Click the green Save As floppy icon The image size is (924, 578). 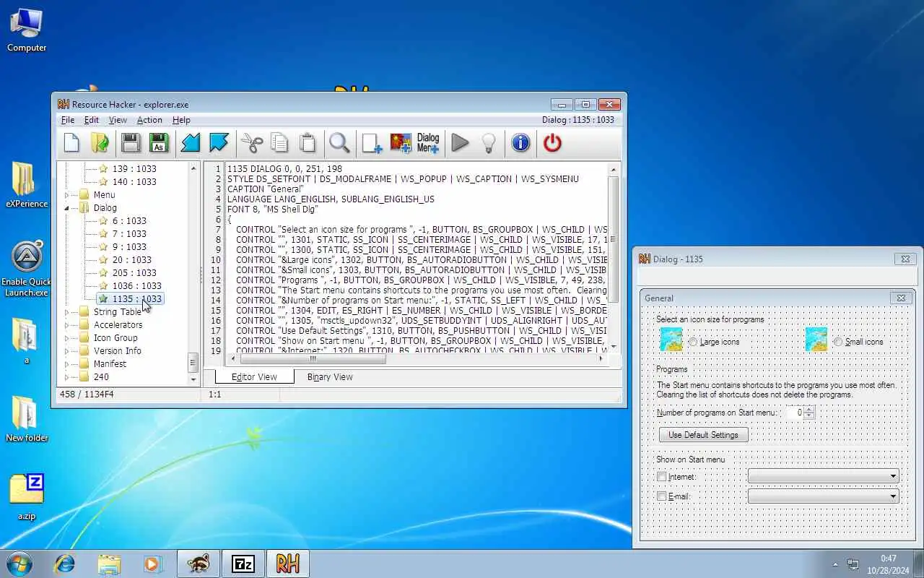[x=159, y=143]
